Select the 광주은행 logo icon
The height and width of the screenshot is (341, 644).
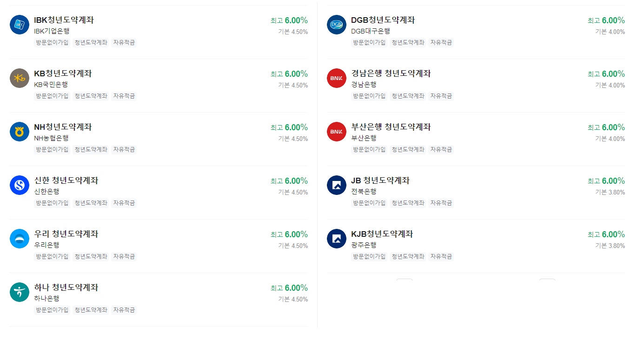(x=336, y=239)
